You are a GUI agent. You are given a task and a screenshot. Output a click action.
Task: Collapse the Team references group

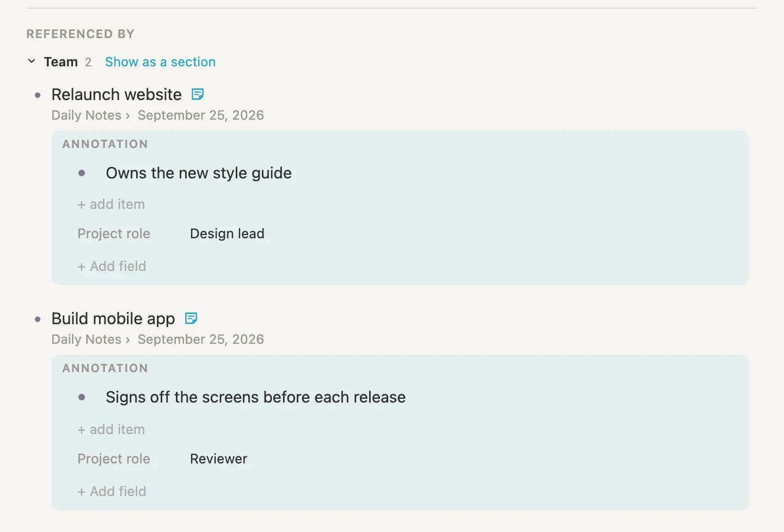click(32, 61)
